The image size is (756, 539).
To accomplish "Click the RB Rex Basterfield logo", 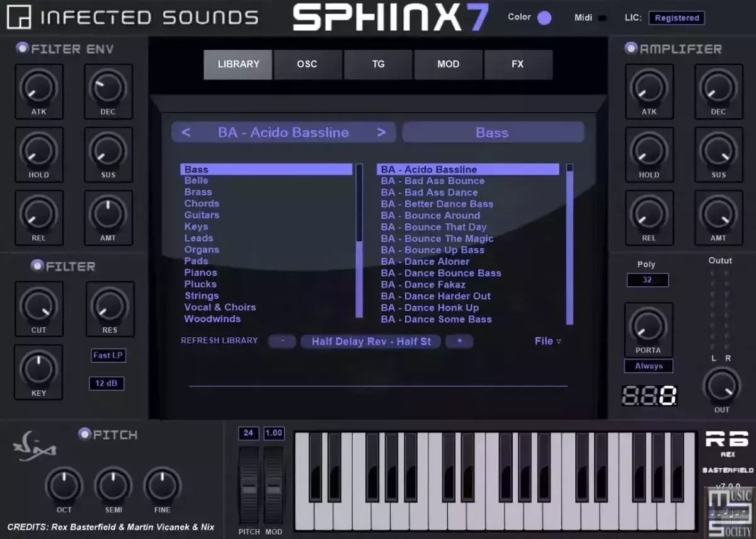I will pos(726,453).
